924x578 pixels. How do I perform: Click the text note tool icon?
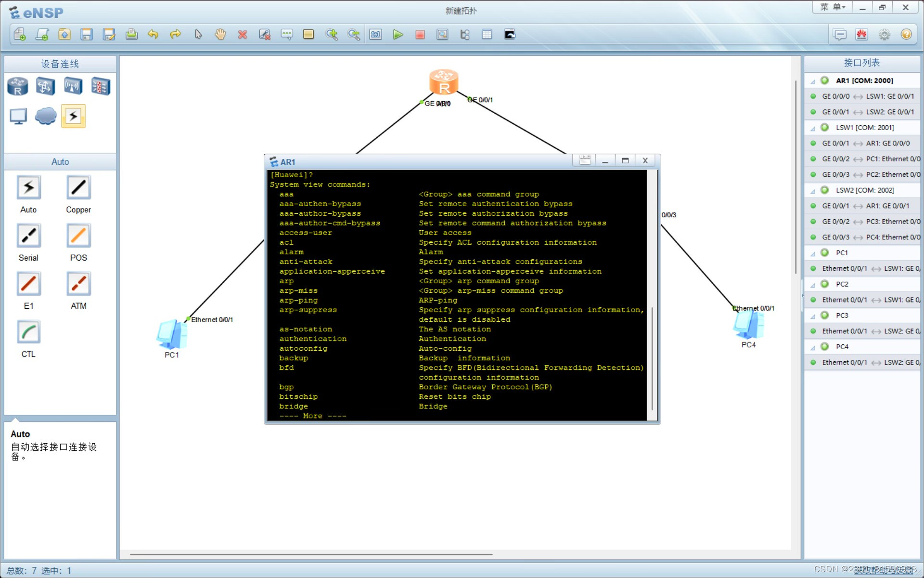pyautogui.click(x=287, y=34)
